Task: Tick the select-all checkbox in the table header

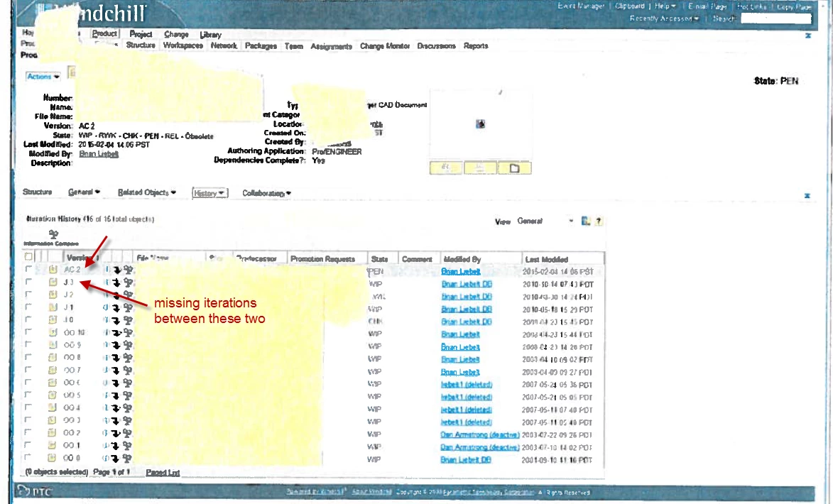Action: click(28, 256)
